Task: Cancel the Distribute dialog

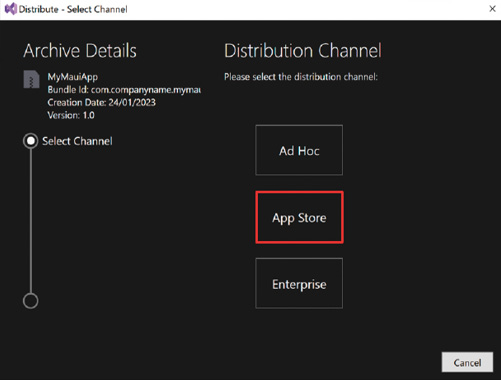Action: tap(467, 362)
